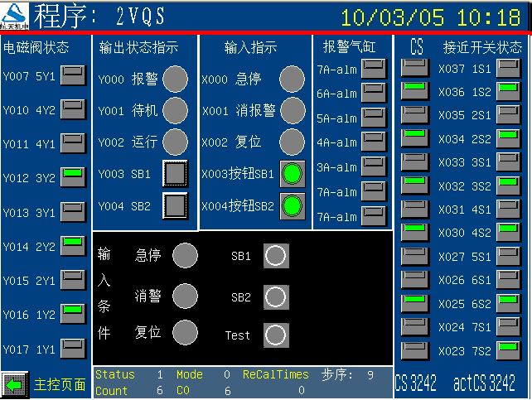This screenshot has height=400, width=532.
Task: Click the Y000 报警 output indicator lamp
Action: [175, 79]
